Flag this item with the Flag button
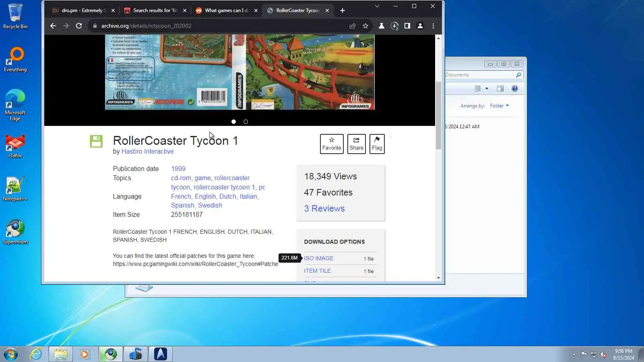 [x=377, y=144]
